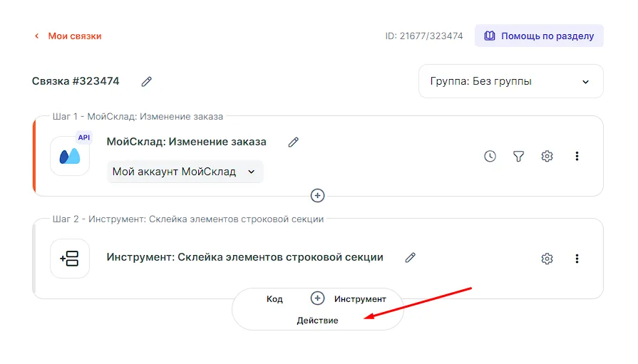The height and width of the screenshot is (364, 638).
Task: Choose the Код option to add a step
Action: 274,299
